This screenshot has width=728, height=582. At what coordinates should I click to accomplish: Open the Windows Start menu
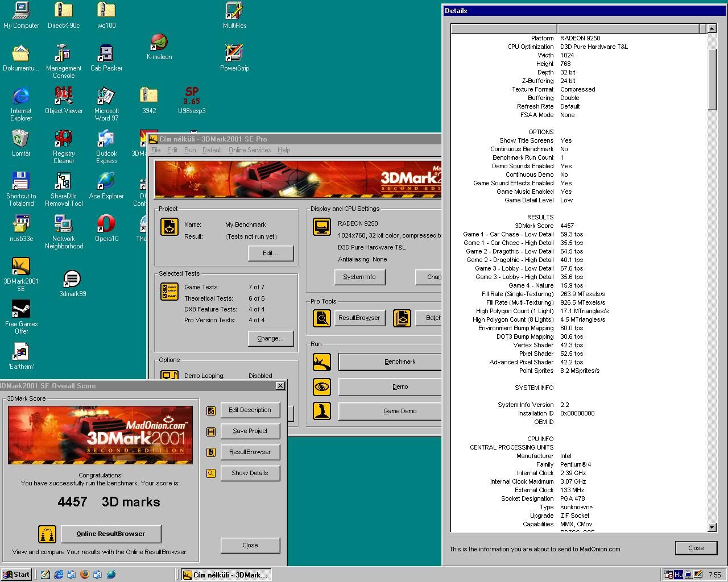[16, 575]
